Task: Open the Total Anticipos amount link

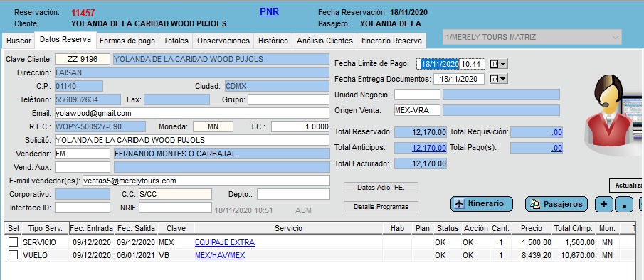Action: coord(429,148)
